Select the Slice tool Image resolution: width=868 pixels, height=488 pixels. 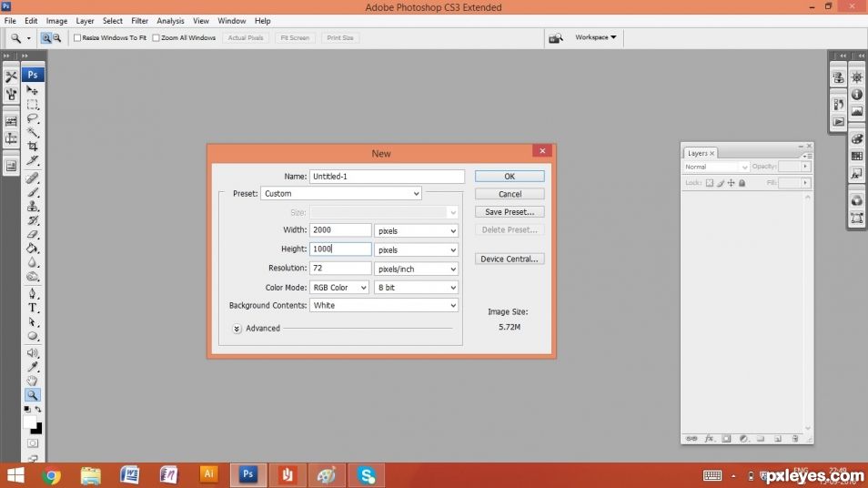coord(32,160)
